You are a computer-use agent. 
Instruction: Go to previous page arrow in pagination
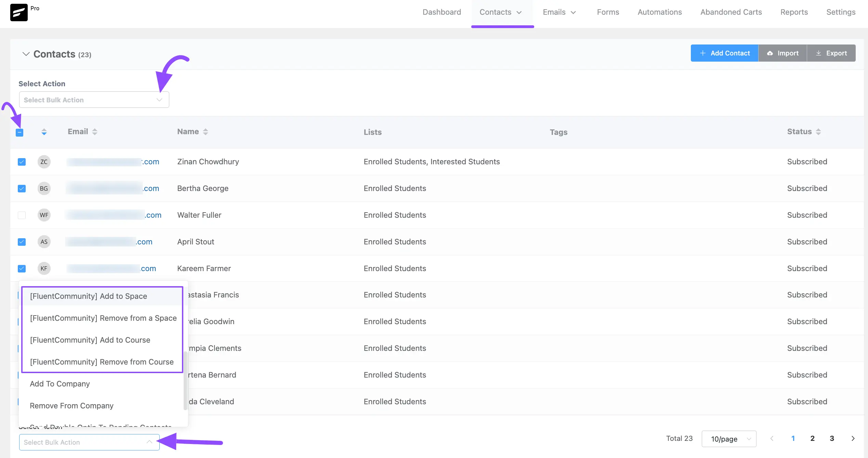click(x=772, y=438)
